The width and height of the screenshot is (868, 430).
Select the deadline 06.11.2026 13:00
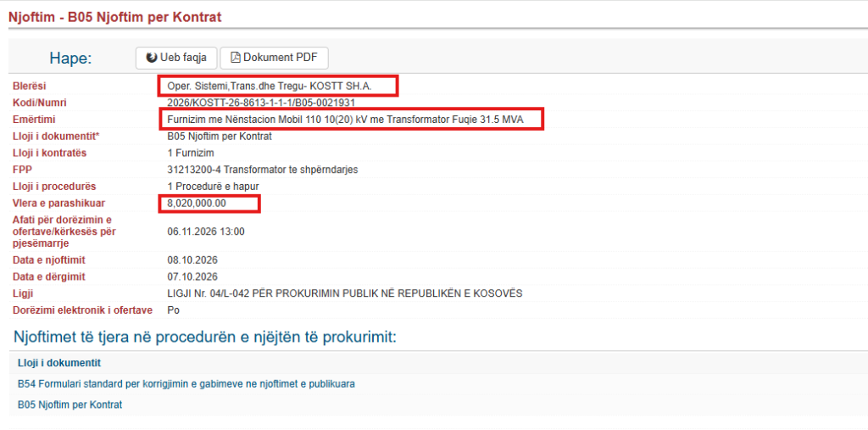pyautogui.click(x=205, y=232)
